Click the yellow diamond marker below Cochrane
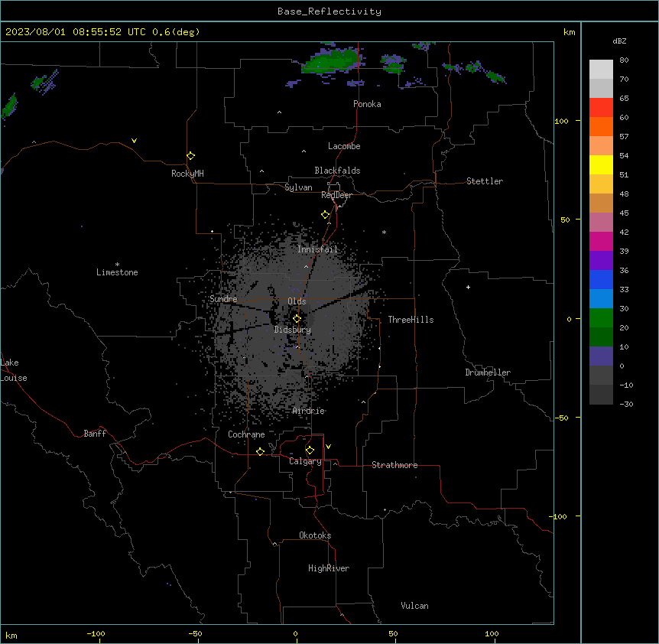This screenshot has height=644, width=659. pos(260,451)
